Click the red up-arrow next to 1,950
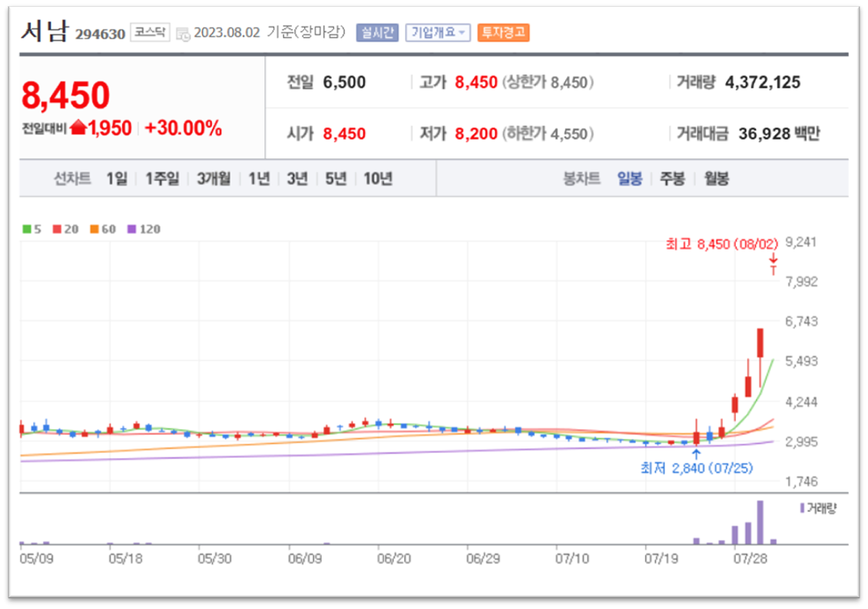868x609 pixels. point(78,127)
